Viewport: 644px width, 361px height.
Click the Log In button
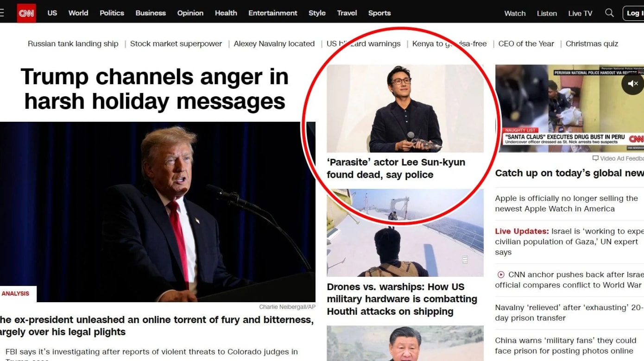click(x=633, y=13)
